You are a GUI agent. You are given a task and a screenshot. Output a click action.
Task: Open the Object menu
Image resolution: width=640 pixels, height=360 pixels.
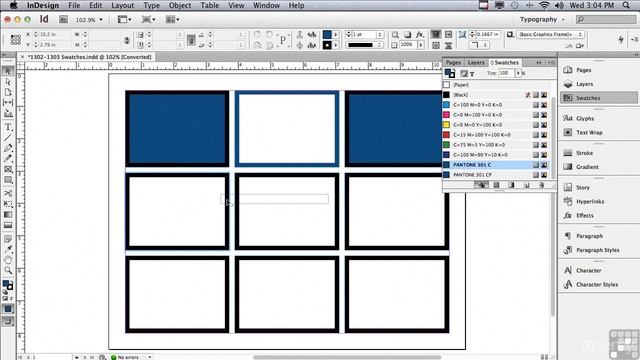click(x=180, y=5)
